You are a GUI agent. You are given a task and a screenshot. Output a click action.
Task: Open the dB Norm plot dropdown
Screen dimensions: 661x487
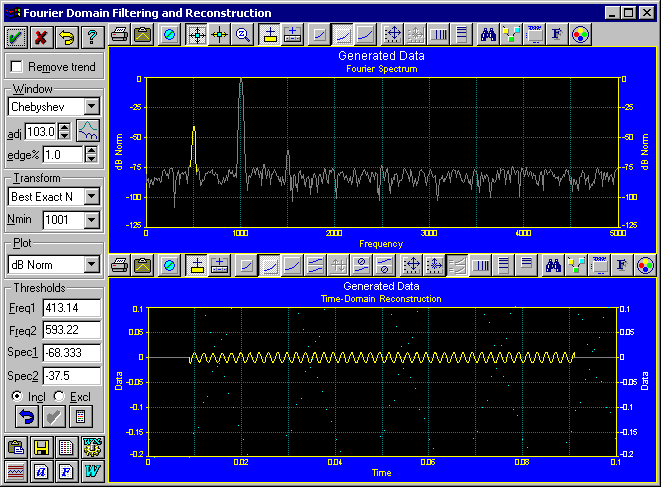[x=91, y=265]
